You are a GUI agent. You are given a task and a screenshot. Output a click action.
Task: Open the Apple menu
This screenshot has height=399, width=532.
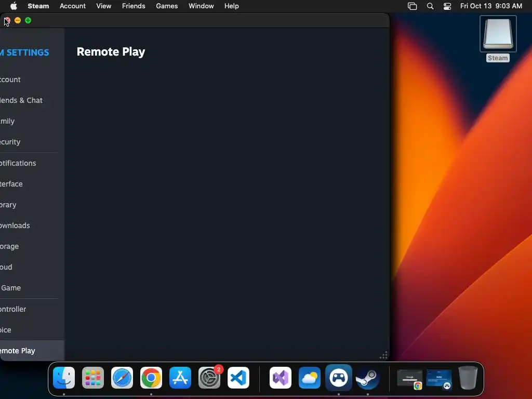[x=14, y=6]
